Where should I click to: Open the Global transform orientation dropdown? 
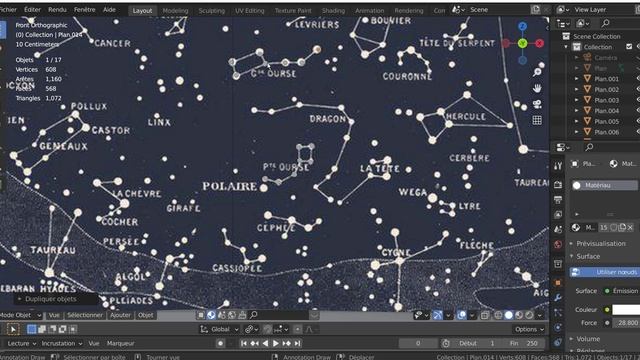220,329
